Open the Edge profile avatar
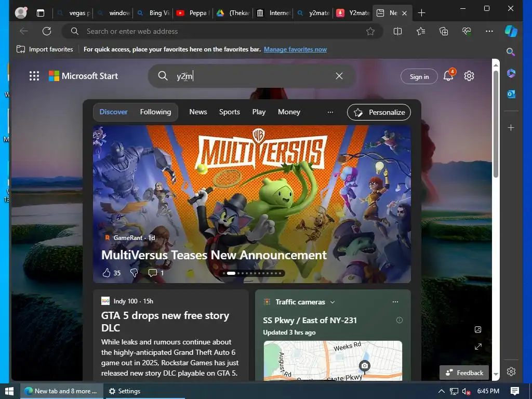This screenshot has width=532, height=399. (21, 12)
